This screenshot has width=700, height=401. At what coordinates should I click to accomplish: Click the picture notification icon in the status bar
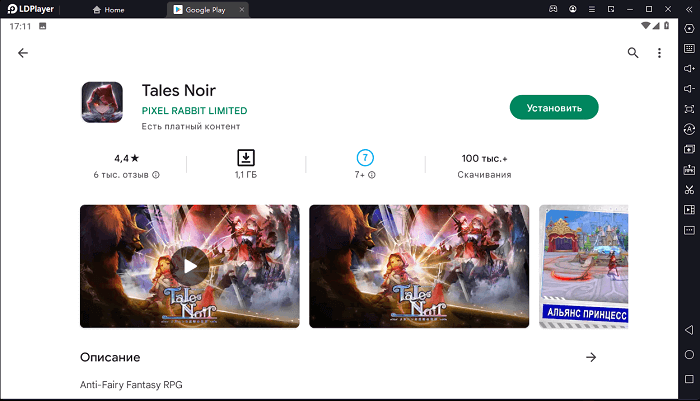click(x=42, y=26)
